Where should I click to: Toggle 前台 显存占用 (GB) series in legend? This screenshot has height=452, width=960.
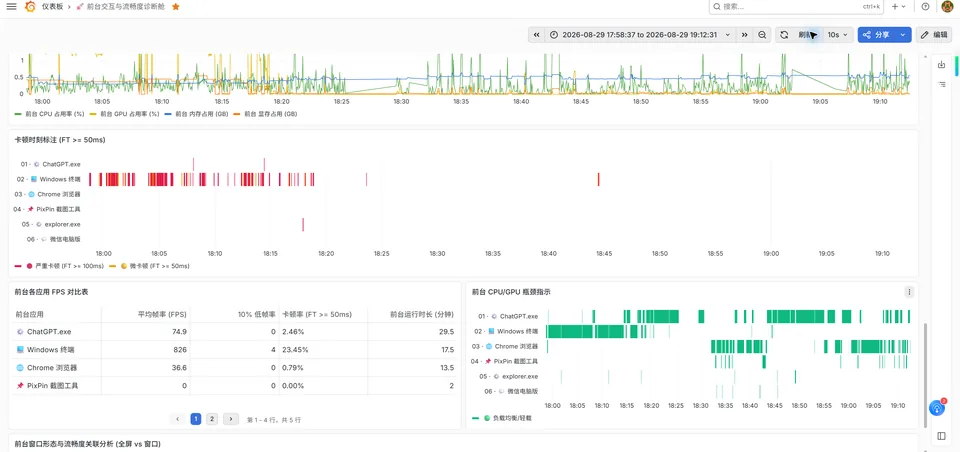[x=271, y=114]
